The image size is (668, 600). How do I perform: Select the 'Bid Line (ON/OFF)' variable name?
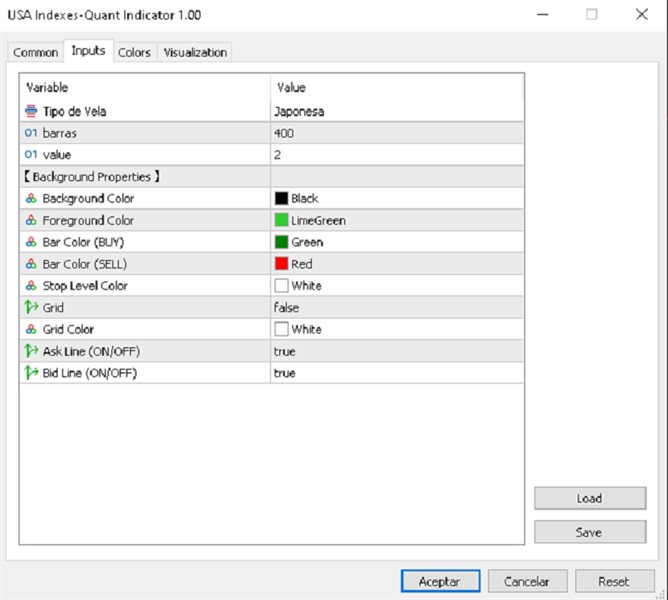90,373
